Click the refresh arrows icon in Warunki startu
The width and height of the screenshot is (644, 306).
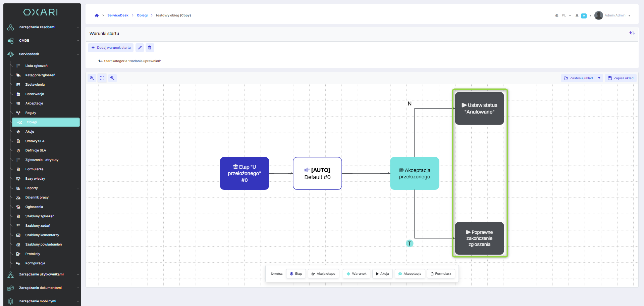(632, 33)
